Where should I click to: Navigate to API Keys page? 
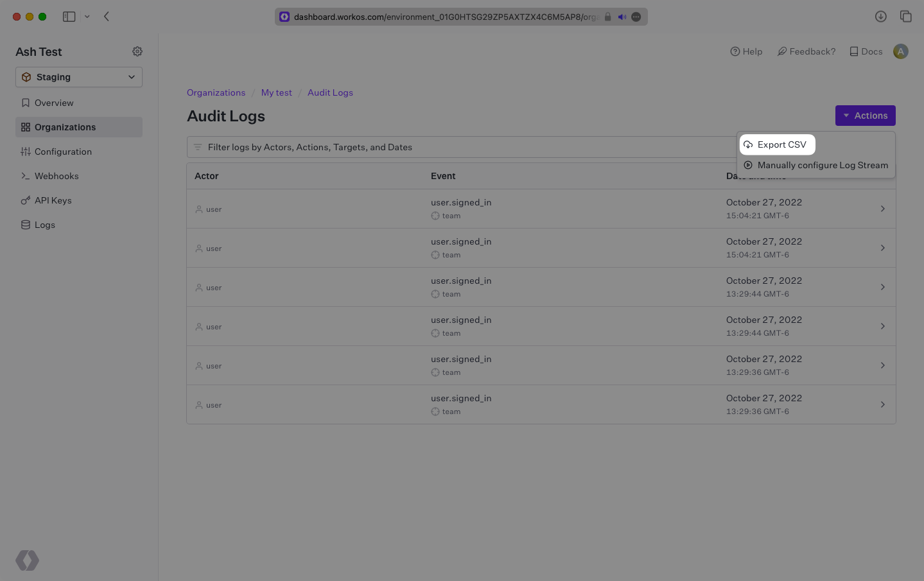click(x=53, y=200)
